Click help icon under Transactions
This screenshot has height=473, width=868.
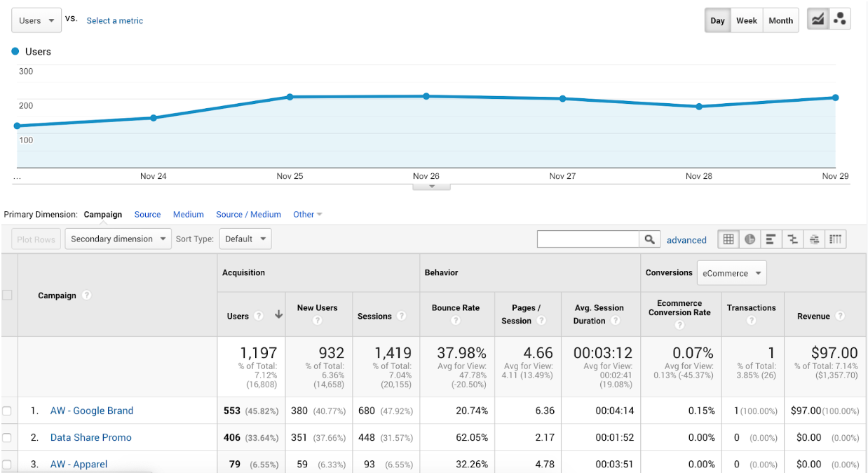point(752,321)
